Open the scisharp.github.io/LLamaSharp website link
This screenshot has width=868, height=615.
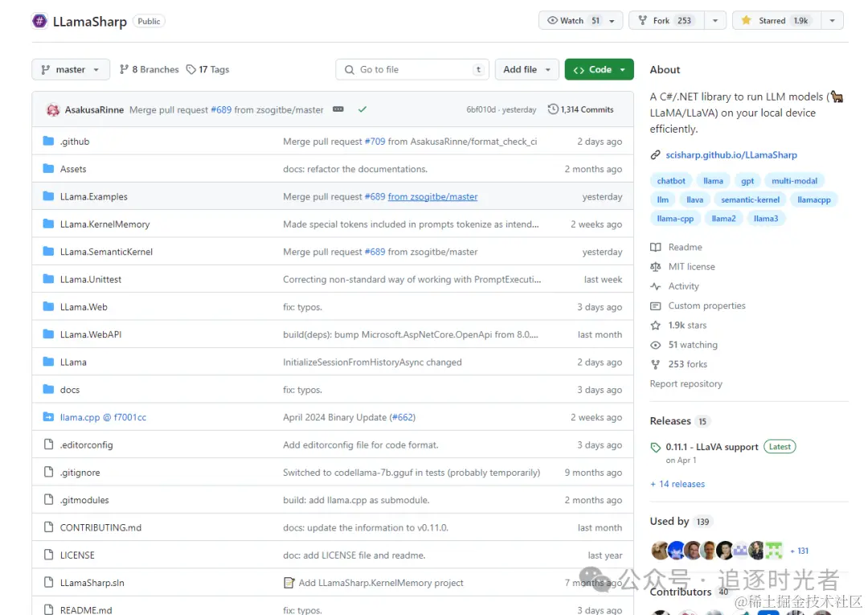coord(731,155)
